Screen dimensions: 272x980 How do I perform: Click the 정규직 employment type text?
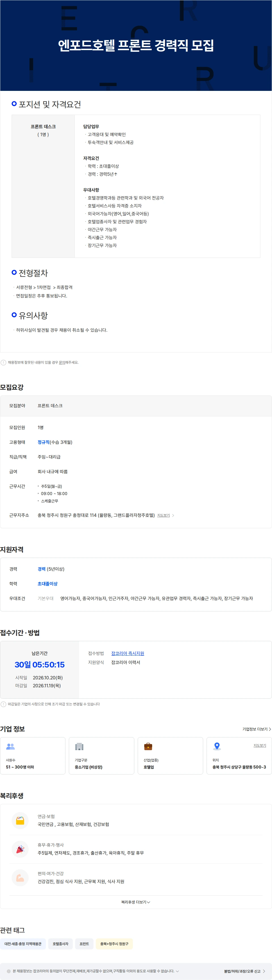point(43,442)
